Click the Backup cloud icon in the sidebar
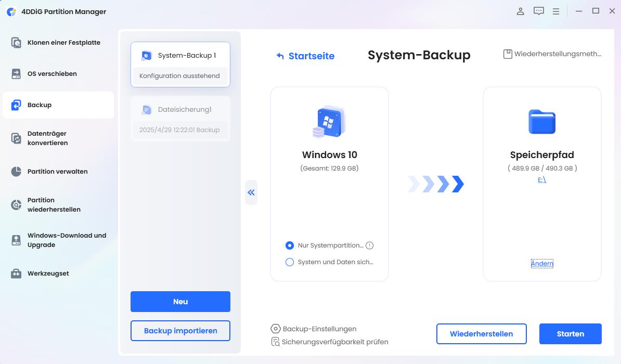Image resolution: width=621 pixels, height=364 pixels. click(x=16, y=105)
